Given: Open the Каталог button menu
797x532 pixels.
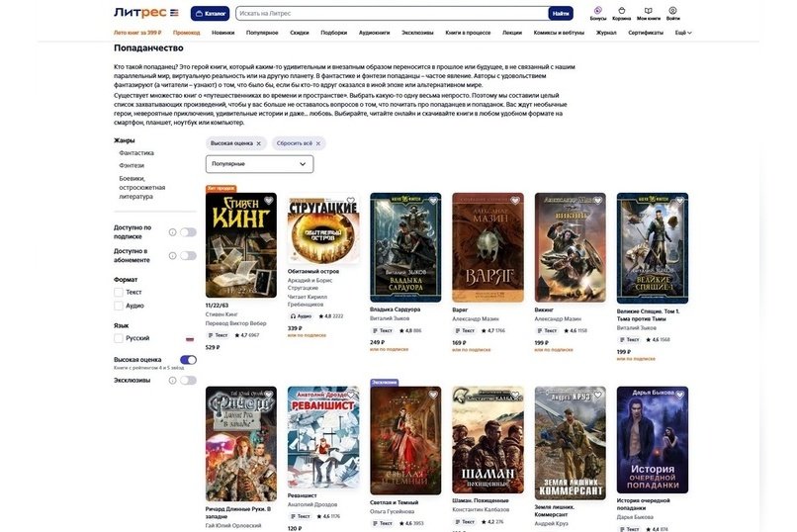Looking at the screenshot, I should pos(210,14).
